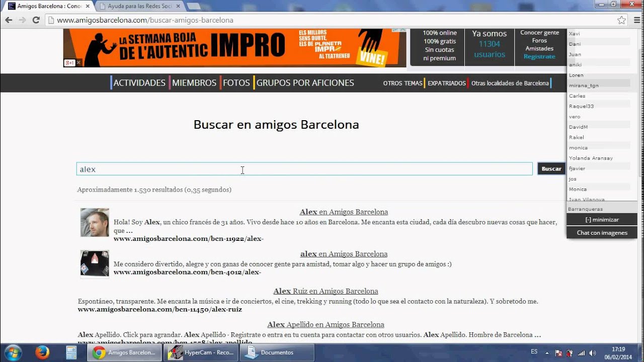Image resolution: width=644 pixels, height=362 pixels.
Task: Open GRUPOS POR AFICIONES menu
Action: click(305, 83)
